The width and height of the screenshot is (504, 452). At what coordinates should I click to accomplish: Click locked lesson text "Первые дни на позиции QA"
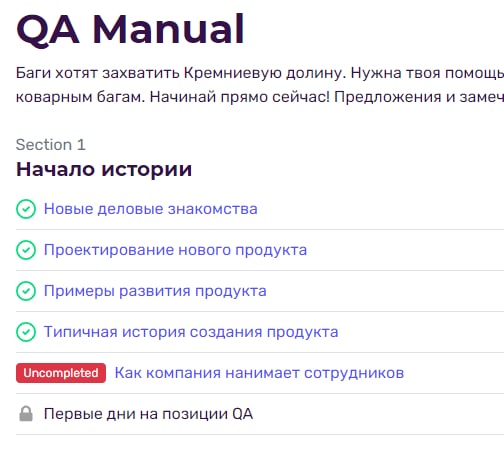(x=148, y=414)
